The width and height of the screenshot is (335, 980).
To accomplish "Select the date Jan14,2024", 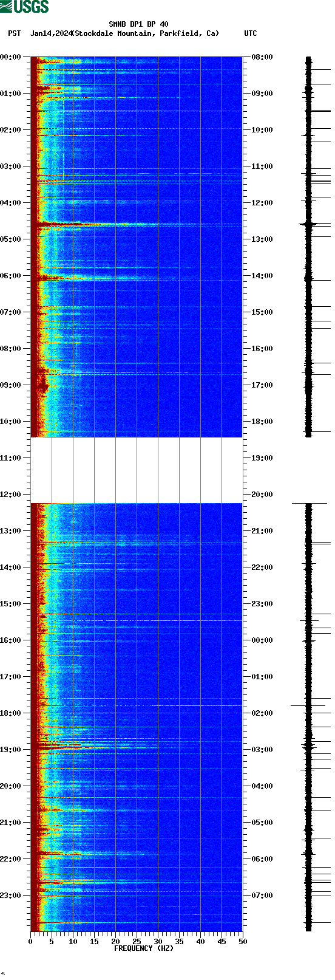I will point(52,33).
